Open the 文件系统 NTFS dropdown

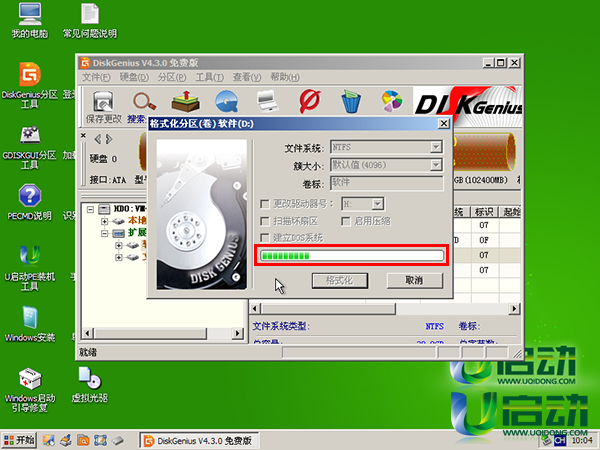coord(436,147)
